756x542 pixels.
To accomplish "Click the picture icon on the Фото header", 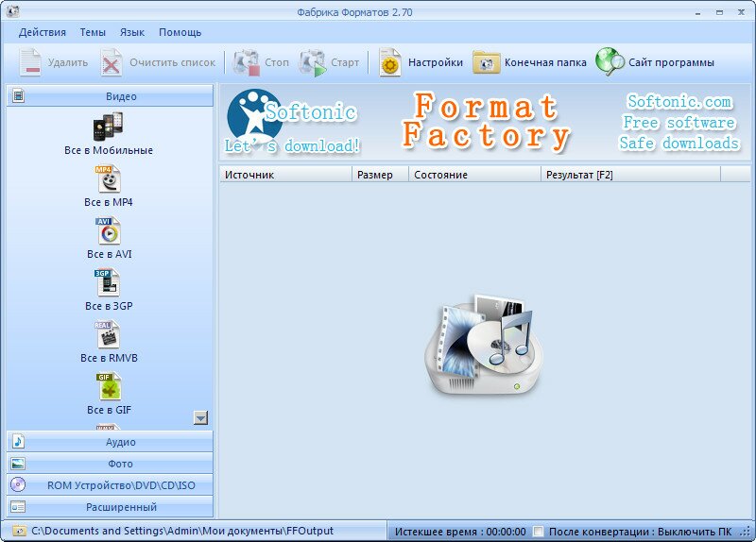I will (18, 464).
